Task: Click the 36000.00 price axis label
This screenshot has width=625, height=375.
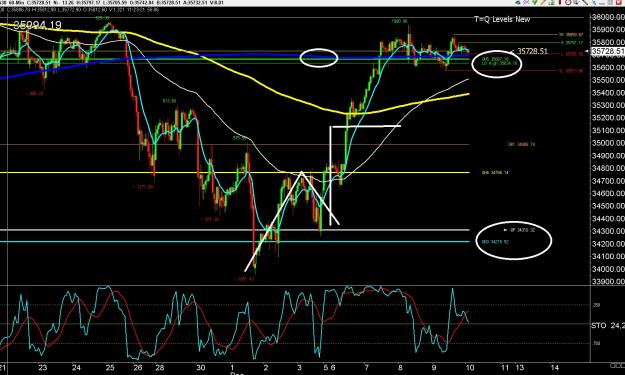Action: (609, 17)
